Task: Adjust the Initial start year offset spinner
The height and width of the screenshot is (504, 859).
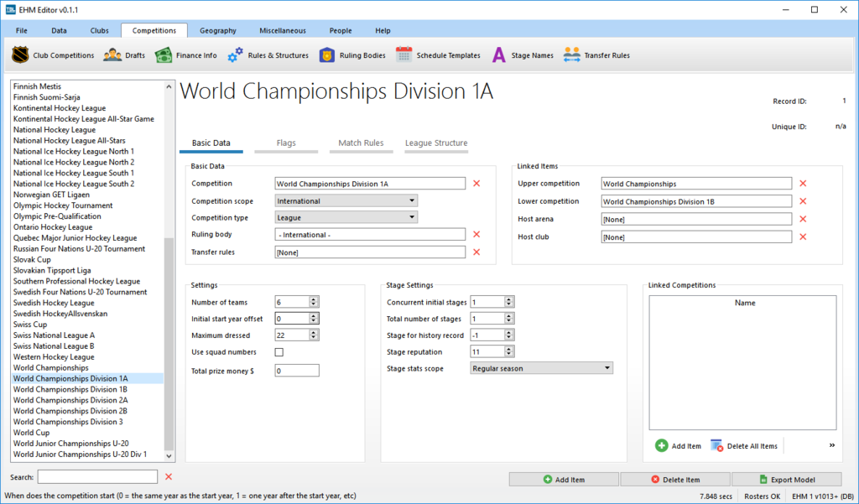Action: (314, 319)
